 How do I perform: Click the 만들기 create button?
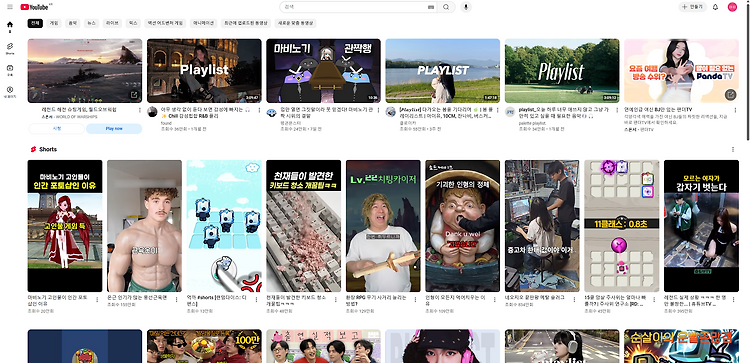[x=693, y=7]
